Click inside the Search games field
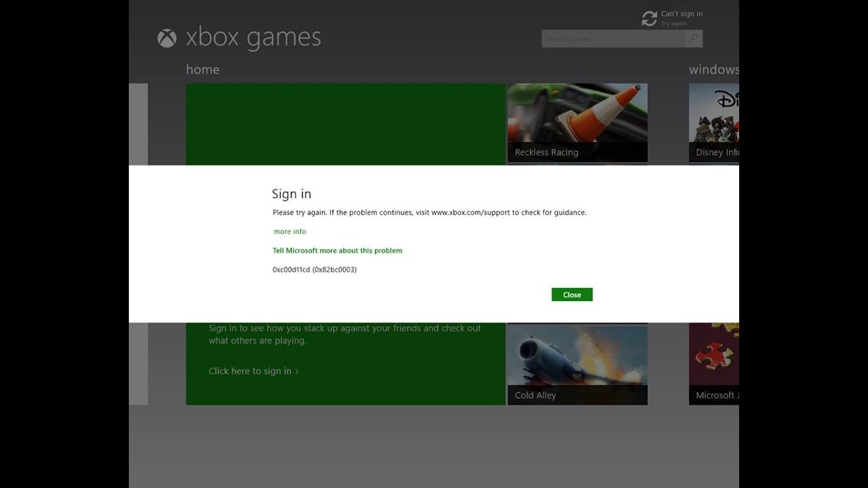 (x=614, y=39)
